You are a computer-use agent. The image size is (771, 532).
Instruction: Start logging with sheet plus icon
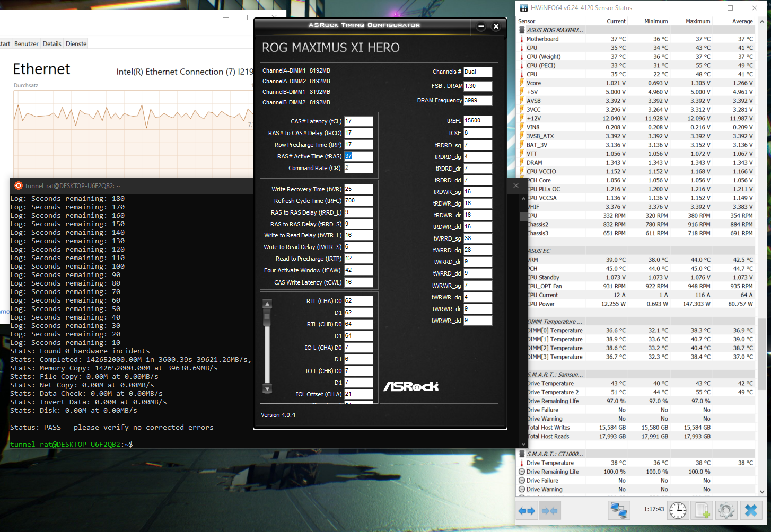(x=703, y=510)
